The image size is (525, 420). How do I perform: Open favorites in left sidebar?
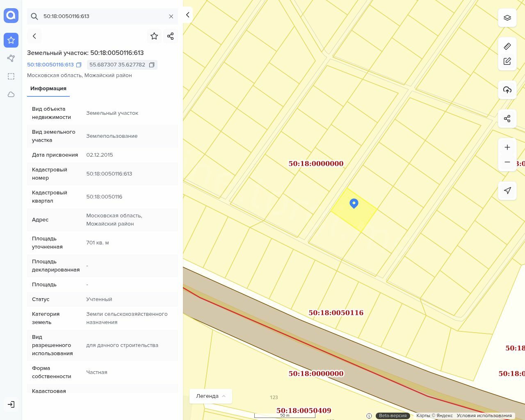coord(11,40)
